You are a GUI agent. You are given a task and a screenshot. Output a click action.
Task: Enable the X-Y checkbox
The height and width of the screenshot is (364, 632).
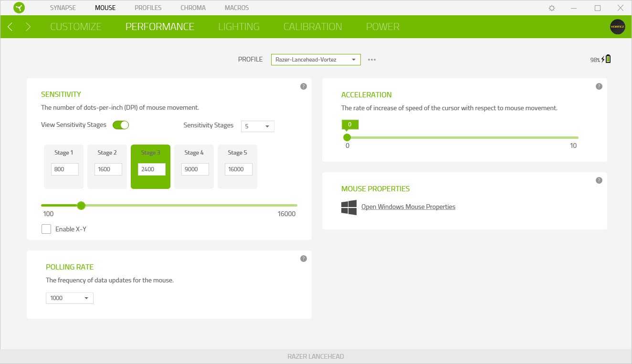coord(46,229)
